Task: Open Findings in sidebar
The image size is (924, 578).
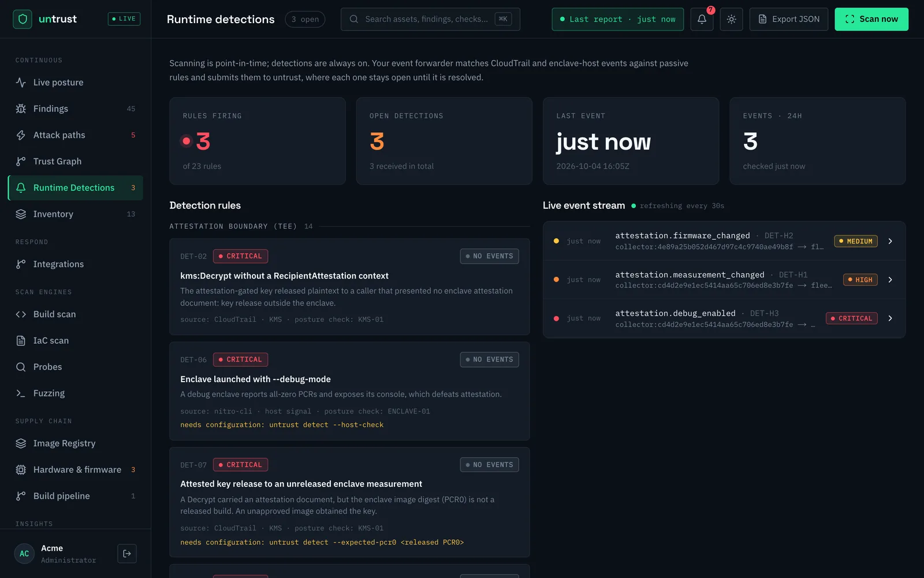Action: [x=76, y=109]
